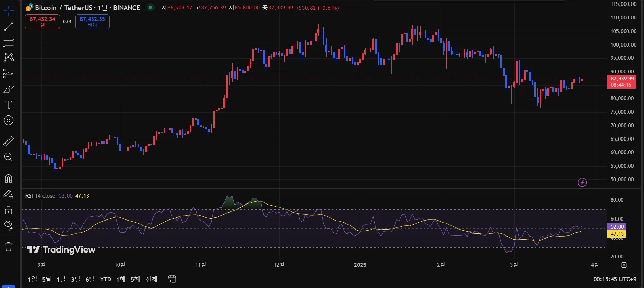Screen dimensions: 644x288
Task: Select the 5날 time range
Action: (47, 279)
